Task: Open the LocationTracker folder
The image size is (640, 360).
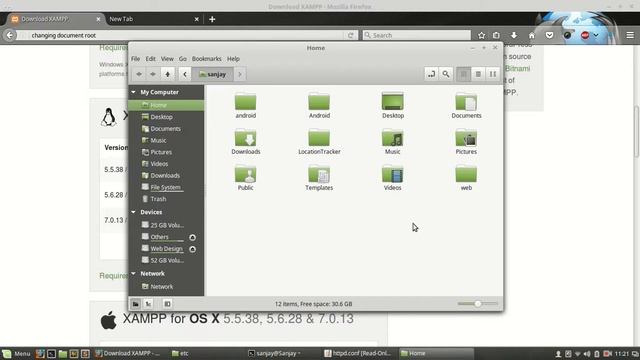Action: point(319,141)
